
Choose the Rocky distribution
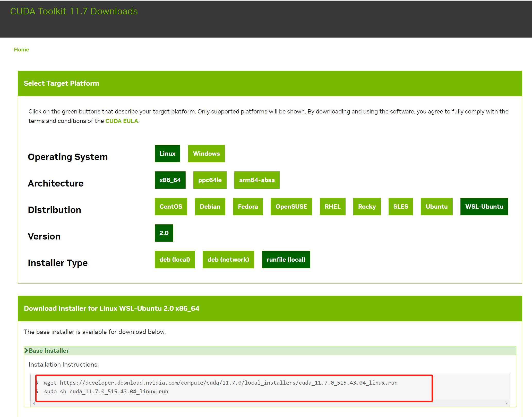(x=367, y=207)
